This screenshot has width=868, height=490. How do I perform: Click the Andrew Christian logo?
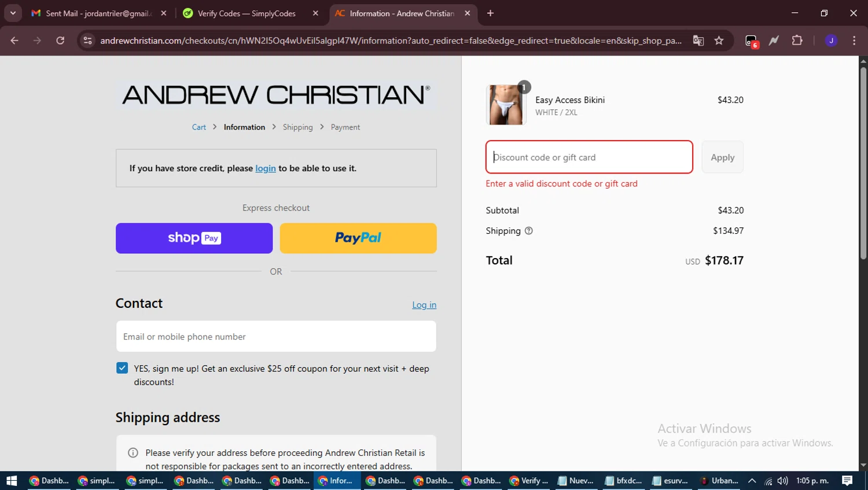pos(276,95)
